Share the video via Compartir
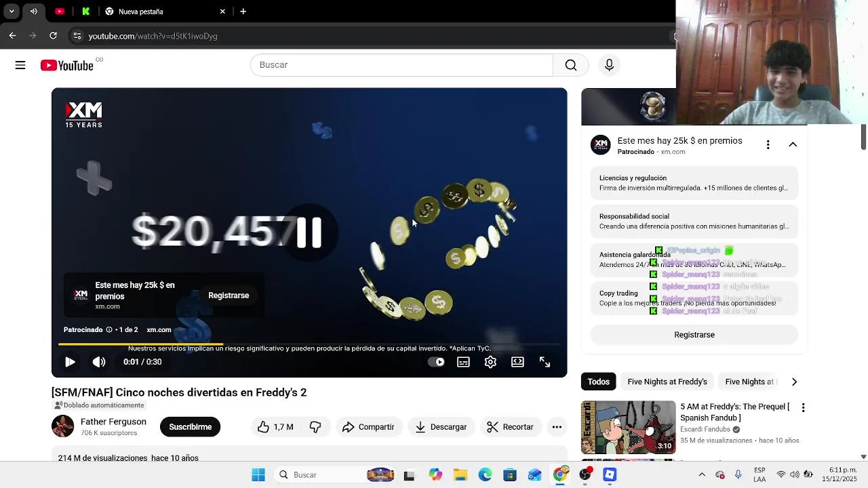The height and width of the screenshot is (488, 868). click(369, 427)
